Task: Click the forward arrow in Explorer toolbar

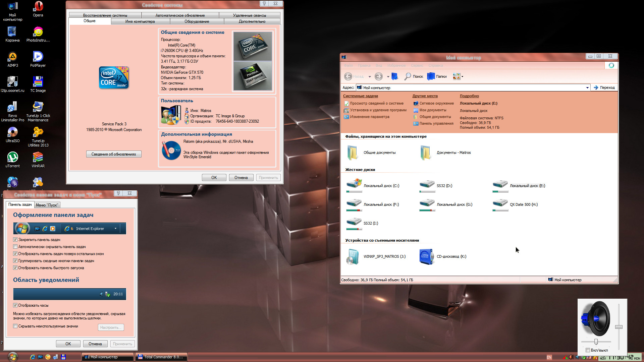Action: pyautogui.click(x=378, y=76)
